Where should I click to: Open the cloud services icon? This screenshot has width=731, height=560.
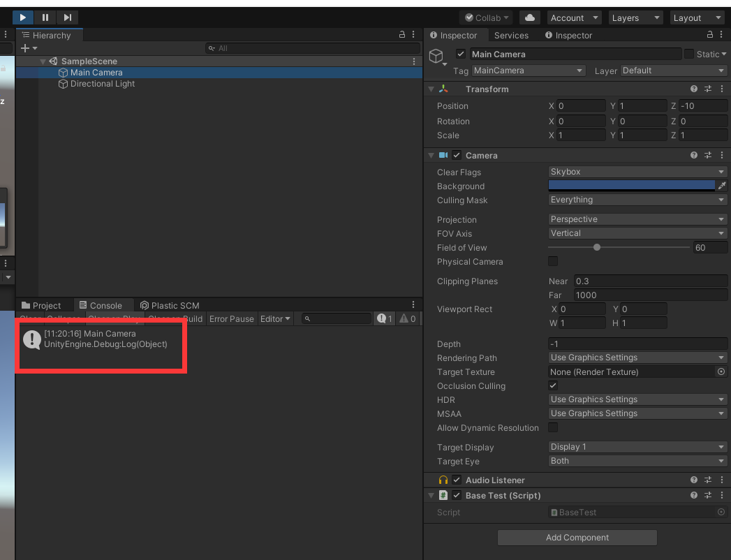click(530, 17)
